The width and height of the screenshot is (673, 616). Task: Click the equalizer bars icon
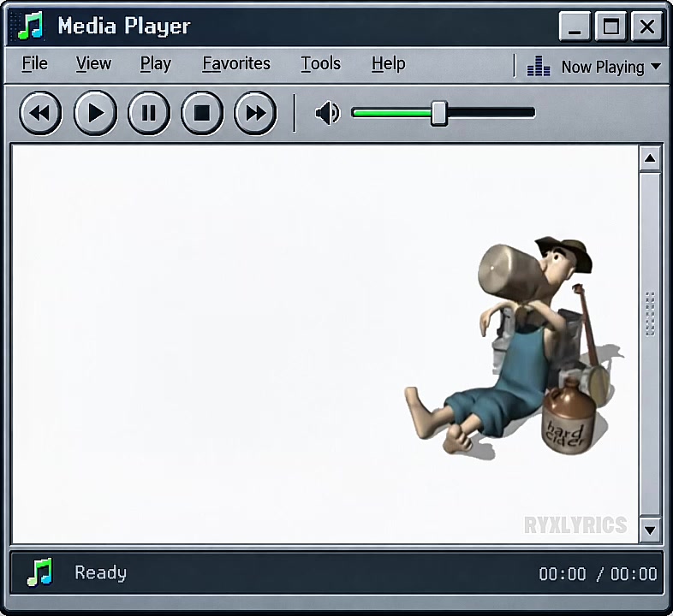[539, 66]
